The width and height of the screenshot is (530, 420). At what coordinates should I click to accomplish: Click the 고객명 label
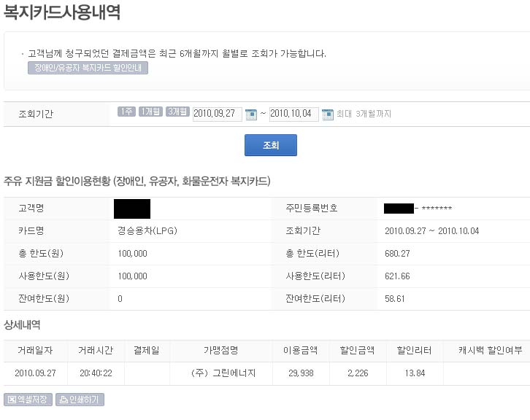(31, 209)
